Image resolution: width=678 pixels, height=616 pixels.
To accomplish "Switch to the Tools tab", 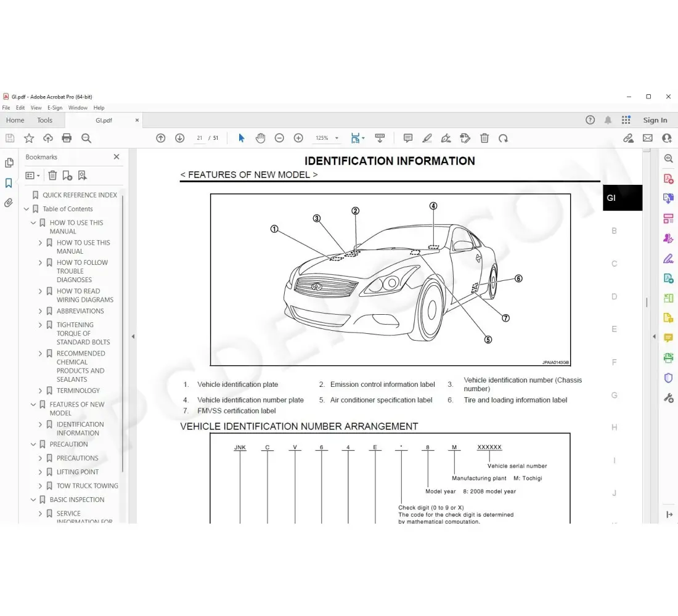I will tap(44, 120).
